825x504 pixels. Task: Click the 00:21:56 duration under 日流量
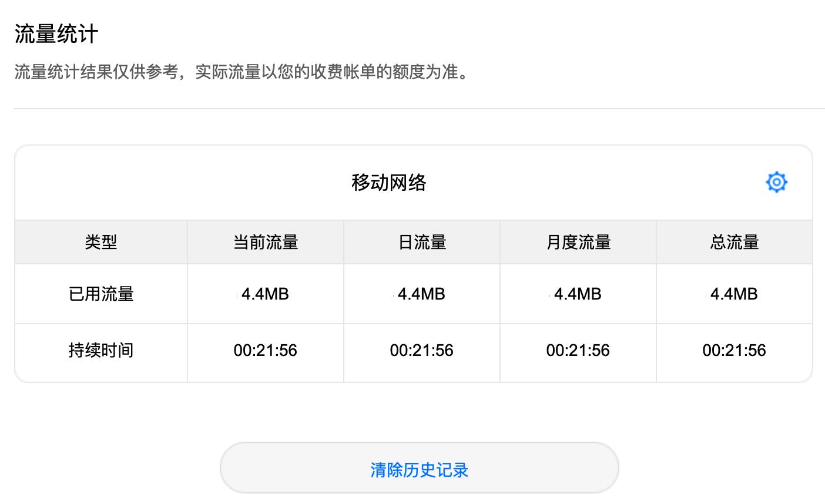pos(421,351)
